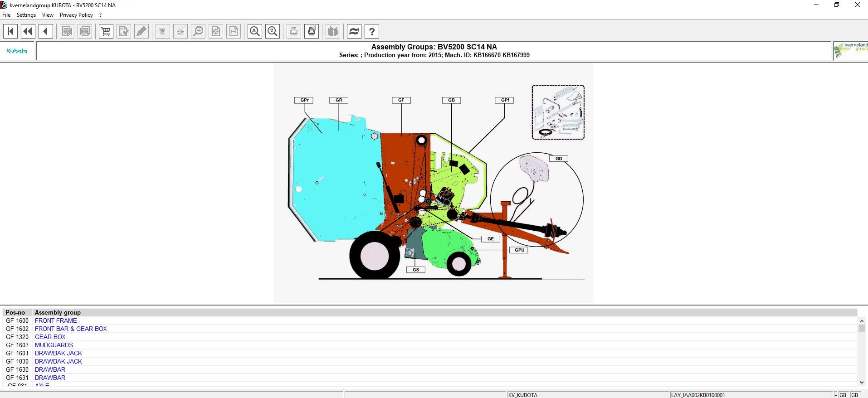Screen dimensions: 868x398
Task: Select the GPr label on the diagram
Action: tap(304, 100)
